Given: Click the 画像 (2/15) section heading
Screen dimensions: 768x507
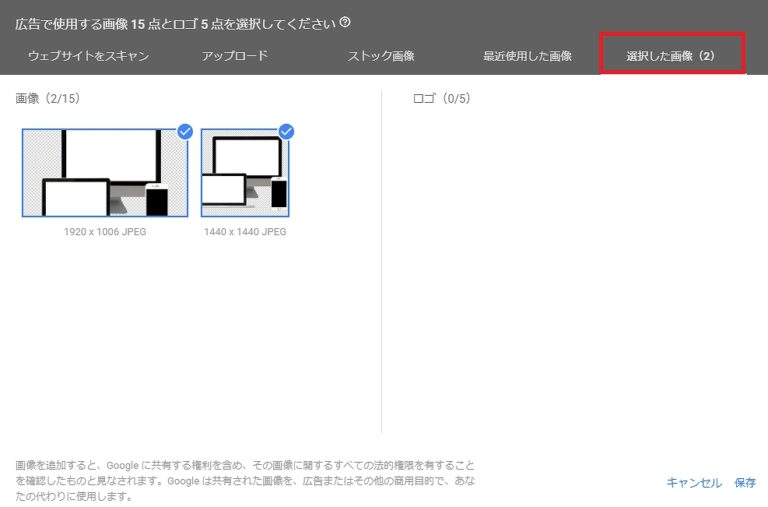Looking at the screenshot, I should pyautogui.click(x=48, y=99).
